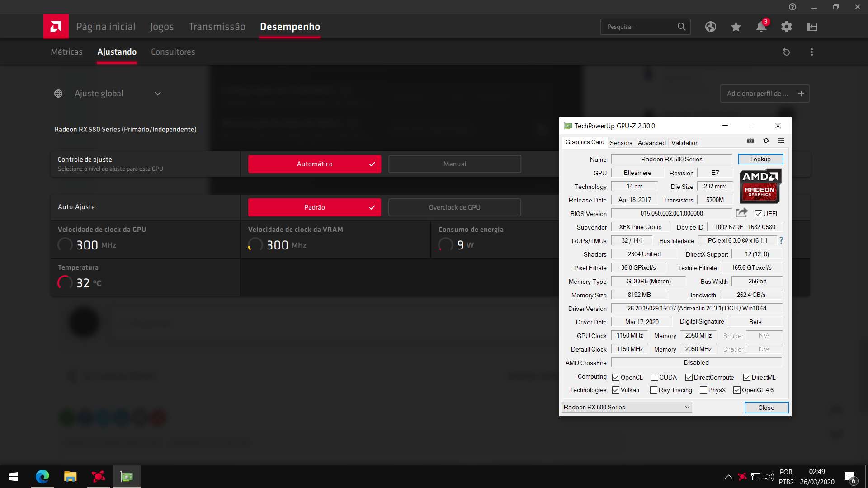Open the Transmissão tab
868x488 pixels.
(217, 27)
